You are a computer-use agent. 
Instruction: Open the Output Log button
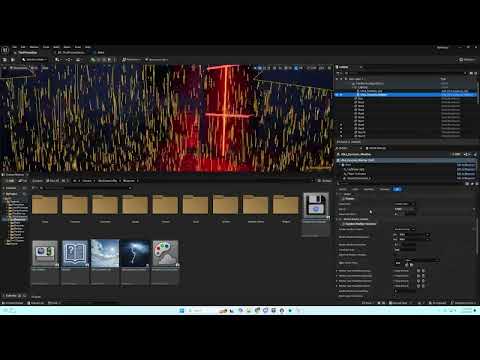(36, 303)
